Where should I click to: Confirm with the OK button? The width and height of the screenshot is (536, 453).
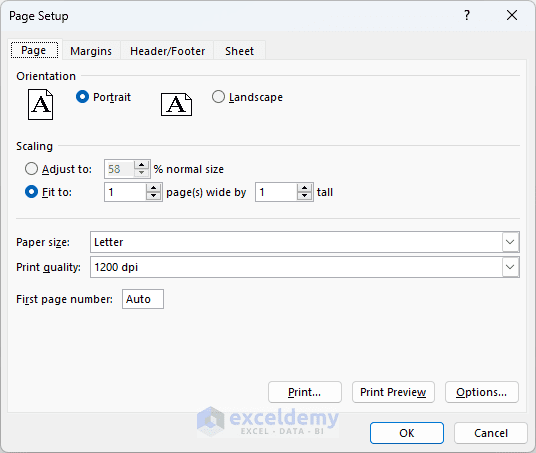click(407, 433)
